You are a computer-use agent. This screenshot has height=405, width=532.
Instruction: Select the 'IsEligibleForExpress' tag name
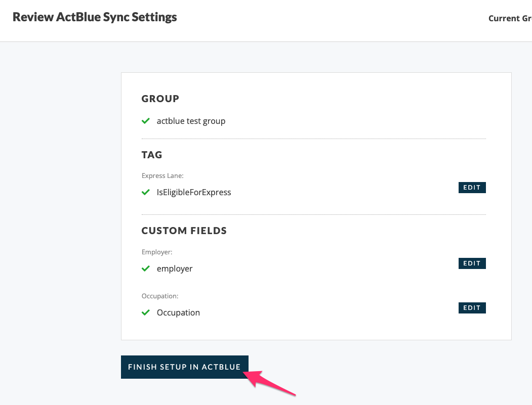194,192
